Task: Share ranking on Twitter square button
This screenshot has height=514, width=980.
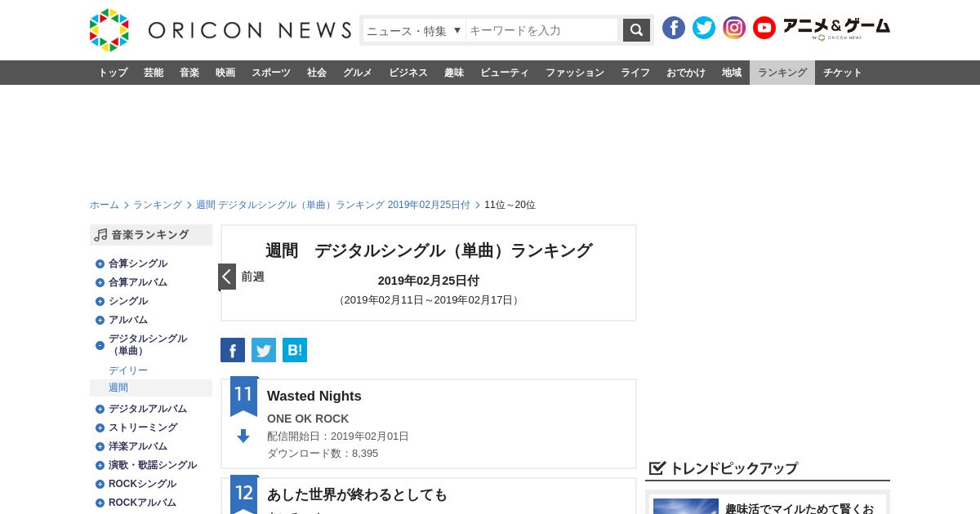Action: [x=264, y=350]
